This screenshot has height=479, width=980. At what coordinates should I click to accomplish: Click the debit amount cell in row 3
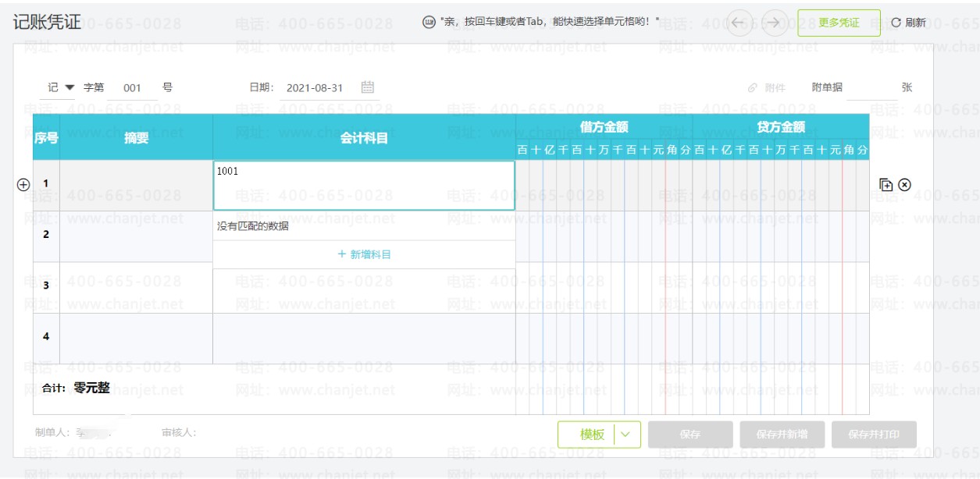604,288
